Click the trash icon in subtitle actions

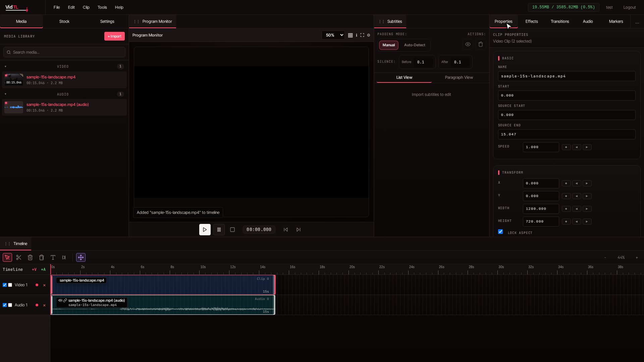[x=481, y=44]
